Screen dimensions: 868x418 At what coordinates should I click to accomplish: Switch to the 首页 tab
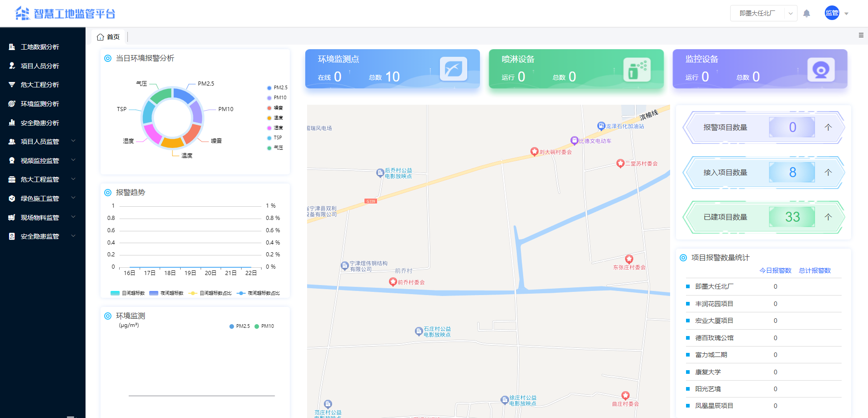pos(108,36)
